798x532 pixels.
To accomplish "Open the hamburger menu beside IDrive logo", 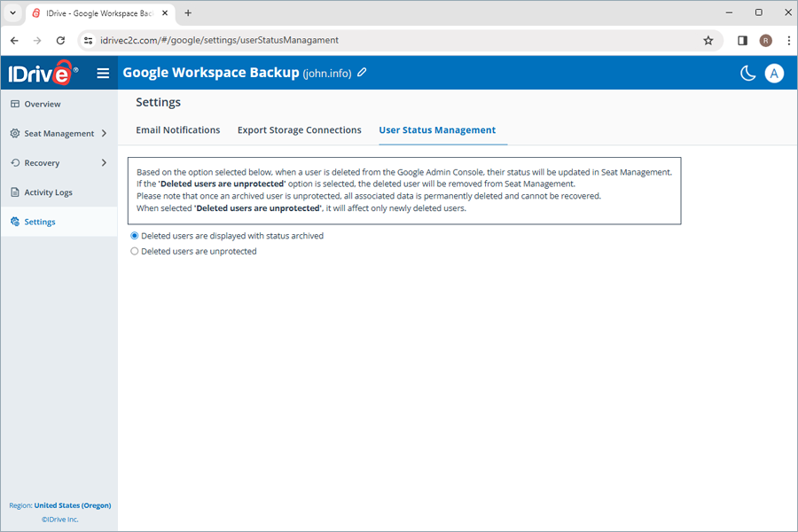I will point(103,74).
